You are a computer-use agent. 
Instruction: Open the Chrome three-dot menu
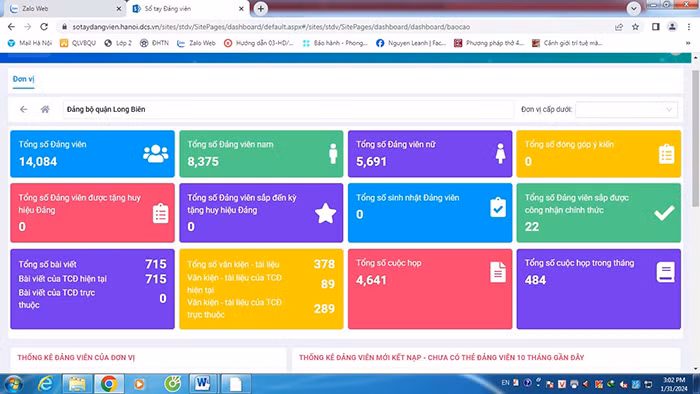pyautogui.click(x=689, y=27)
